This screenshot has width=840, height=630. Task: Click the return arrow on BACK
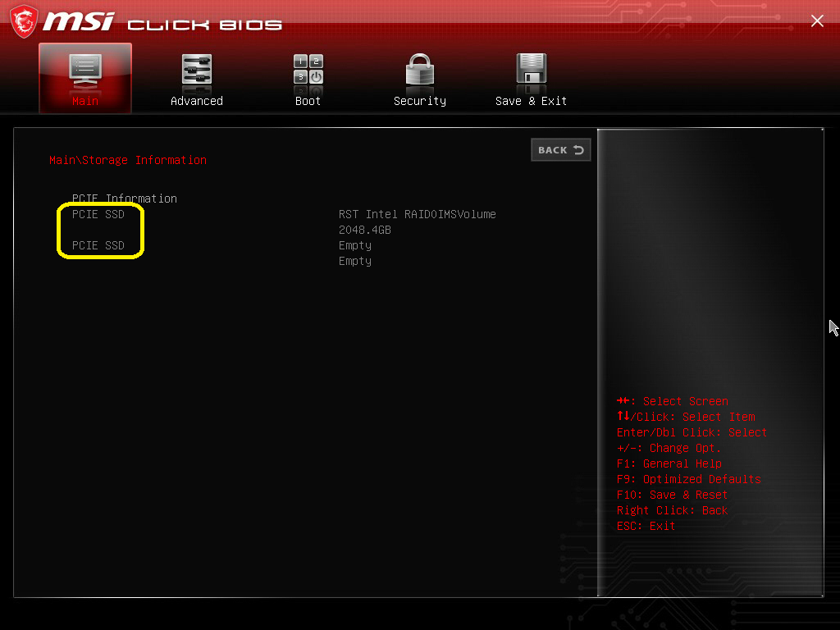pos(578,150)
